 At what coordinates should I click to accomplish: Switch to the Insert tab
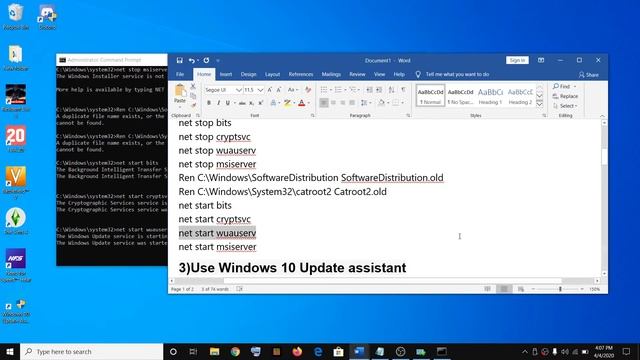[226, 74]
